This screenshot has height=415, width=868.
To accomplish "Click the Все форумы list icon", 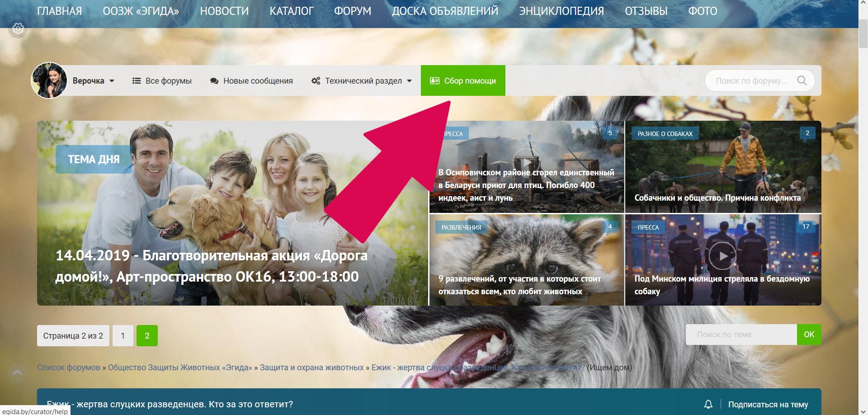I will click(x=136, y=81).
